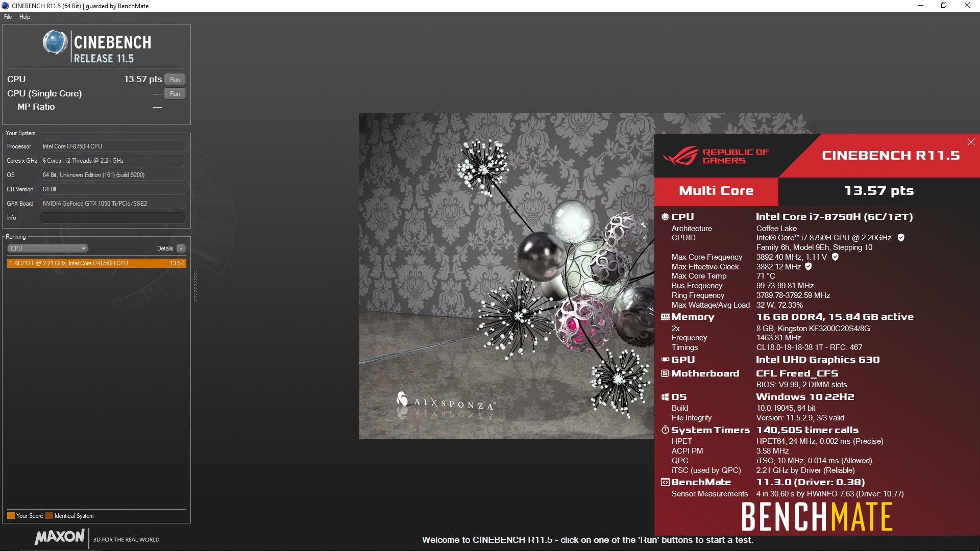Click the CFL Freed_CFS motherboard text

797,373
